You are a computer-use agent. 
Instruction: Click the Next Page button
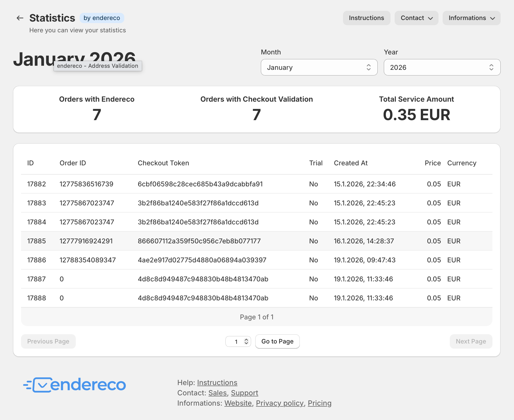tap(471, 341)
